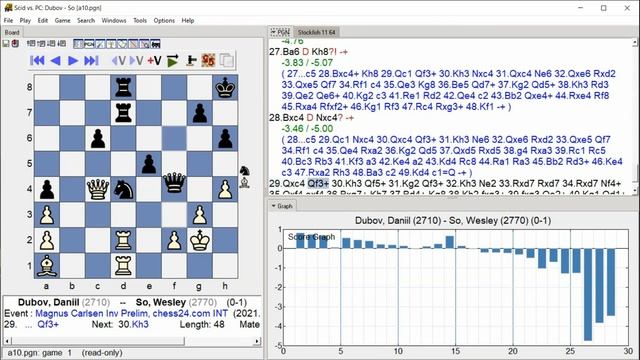This screenshot has height=360, width=640.
Task: Jump to move 28.Bxc4 in PGN
Action: click(287, 118)
